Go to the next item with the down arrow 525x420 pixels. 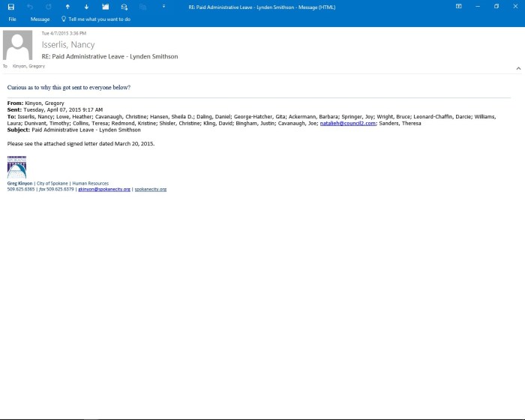pyautogui.click(x=86, y=7)
